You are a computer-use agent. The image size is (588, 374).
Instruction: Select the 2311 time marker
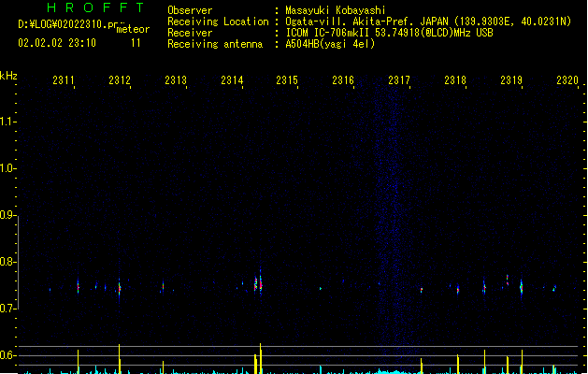pyautogui.click(x=64, y=80)
